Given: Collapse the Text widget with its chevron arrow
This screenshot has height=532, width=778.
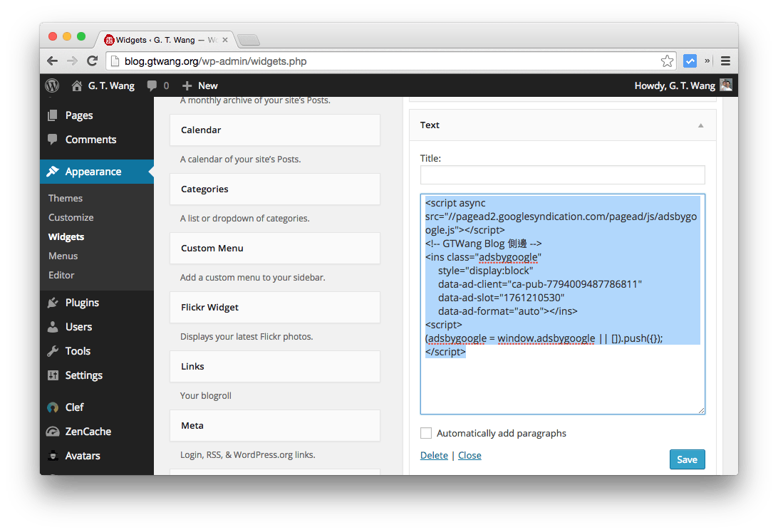Looking at the screenshot, I should (x=699, y=124).
